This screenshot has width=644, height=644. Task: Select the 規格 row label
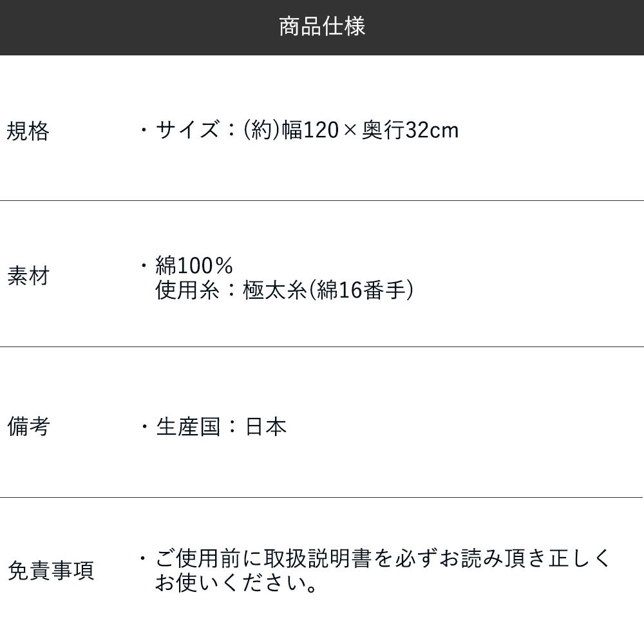click(28, 131)
